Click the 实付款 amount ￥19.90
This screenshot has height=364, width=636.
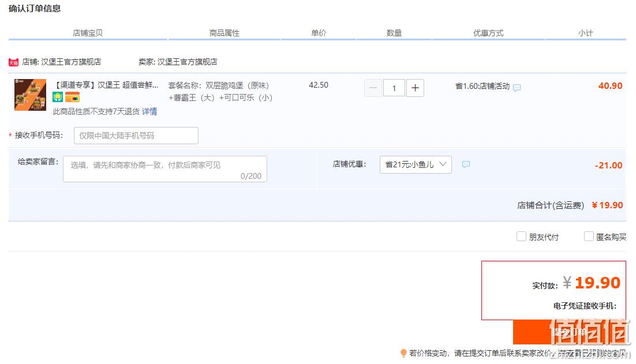pyautogui.click(x=592, y=283)
